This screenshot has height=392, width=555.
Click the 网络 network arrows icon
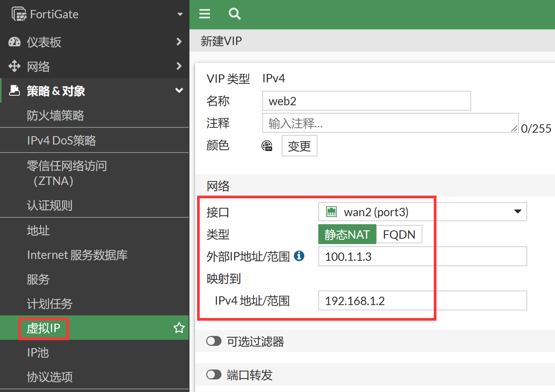[14, 66]
